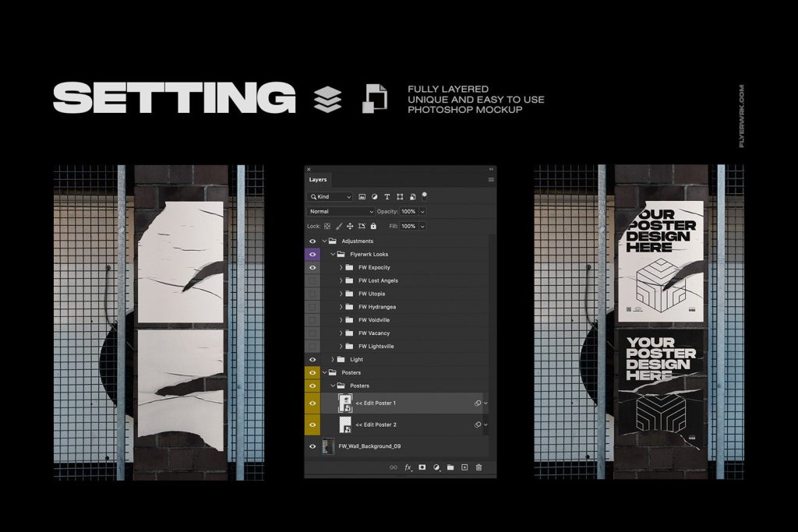
Task: Select the FW_Wall_Background_09 layer name
Action: point(369,446)
